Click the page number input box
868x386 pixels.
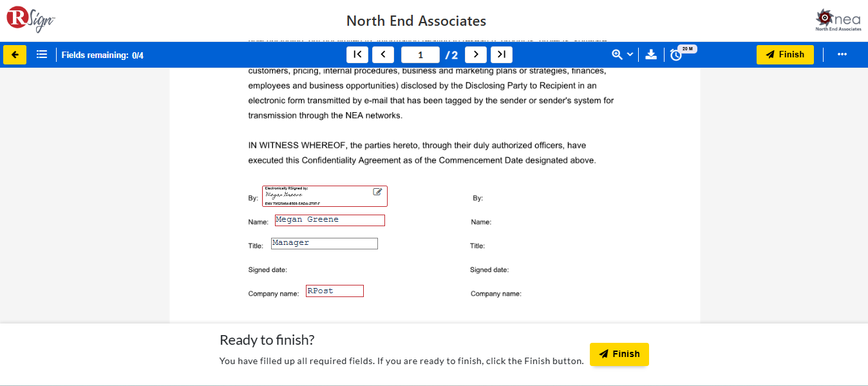tap(420, 55)
